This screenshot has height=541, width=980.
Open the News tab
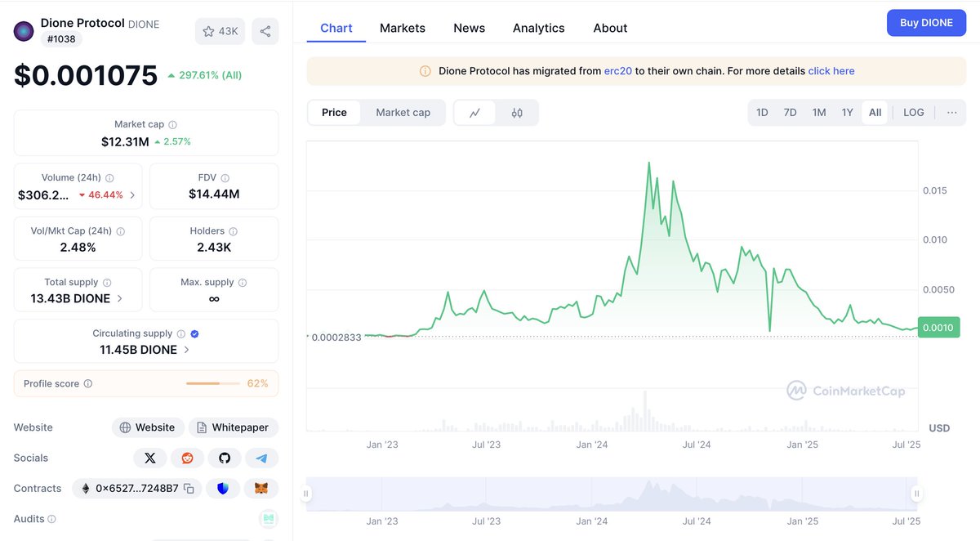tap(470, 28)
